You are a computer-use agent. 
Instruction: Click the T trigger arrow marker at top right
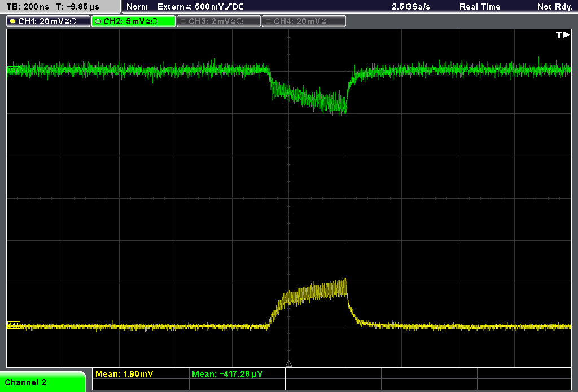(x=563, y=34)
